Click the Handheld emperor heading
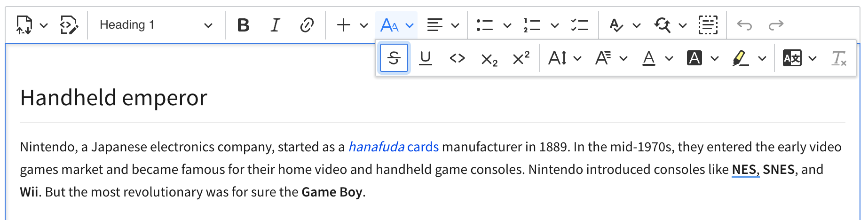Image resolution: width=868 pixels, height=220 pixels. (x=114, y=98)
